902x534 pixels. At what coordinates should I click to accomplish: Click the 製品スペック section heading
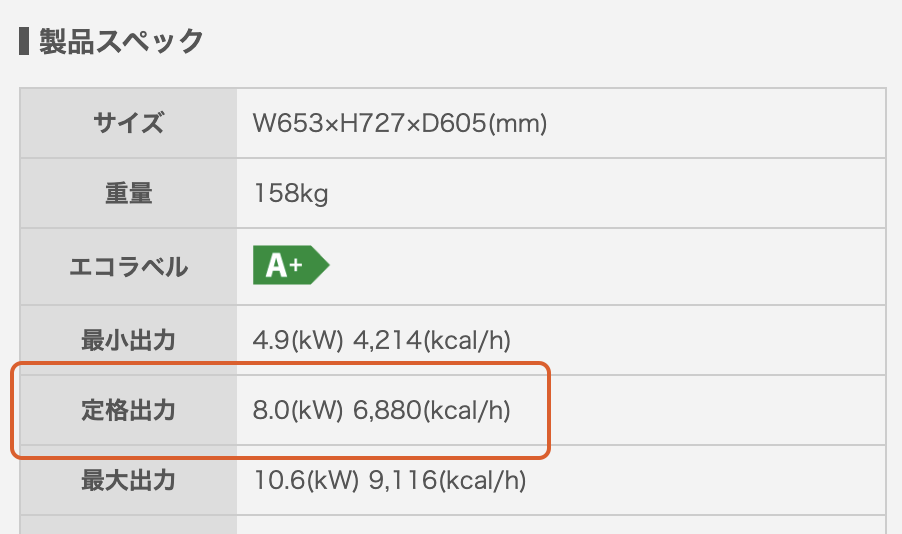coord(121,41)
